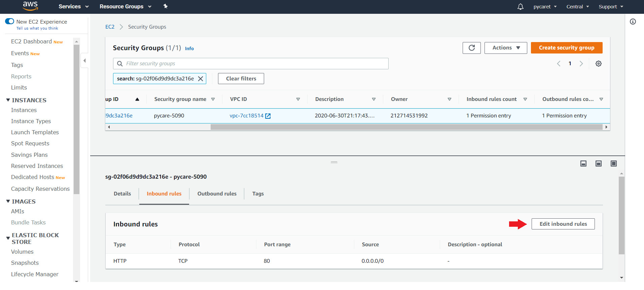Click Create security group button
The width and height of the screenshot is (644, 290).
click(x=566, y=48)
